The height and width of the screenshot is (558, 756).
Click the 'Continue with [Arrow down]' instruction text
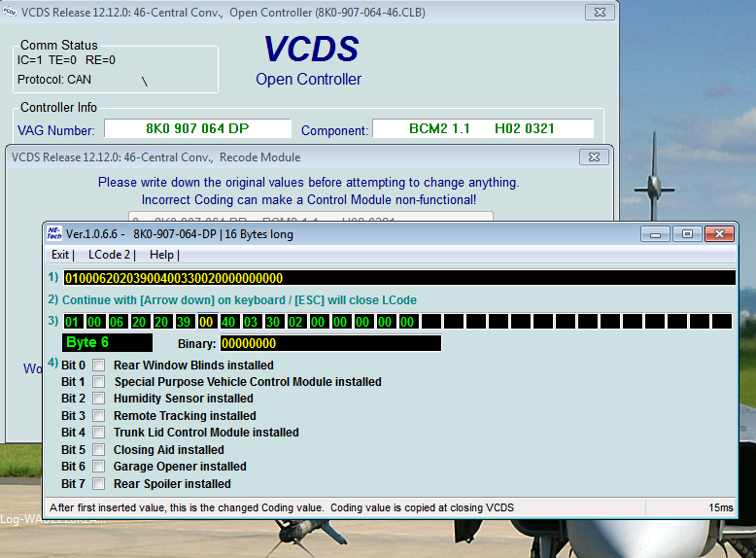coord(239,300)
